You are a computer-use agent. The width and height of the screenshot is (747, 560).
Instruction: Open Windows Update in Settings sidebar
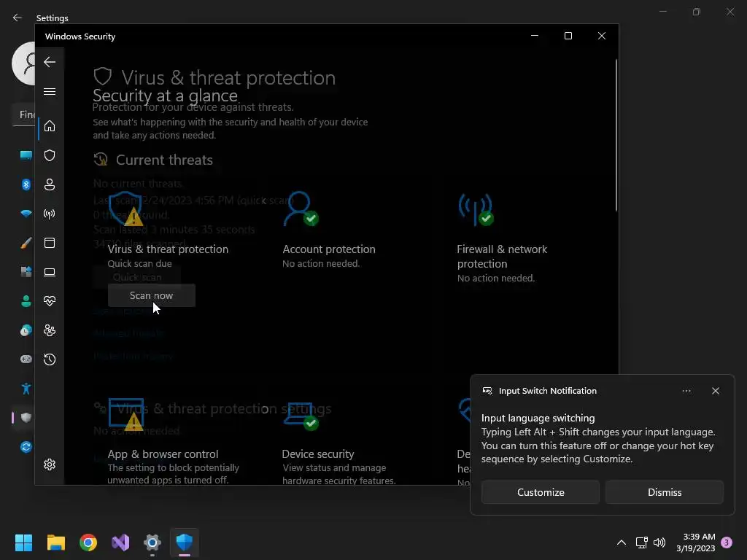pos(26,447)
